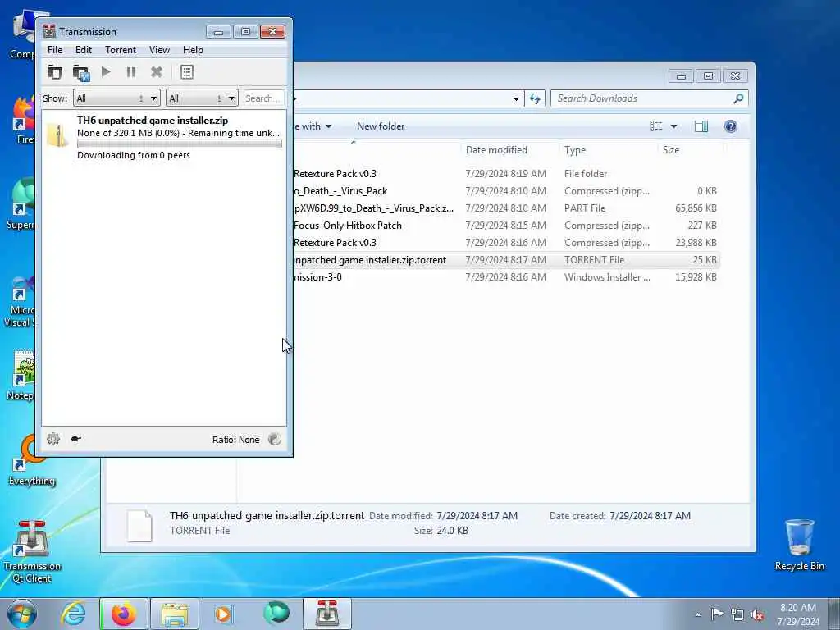Click the Open URL toolbar icon in Transmission
Image resolution: width=840 pixels, height=630 pixels.
coord(81,72)
